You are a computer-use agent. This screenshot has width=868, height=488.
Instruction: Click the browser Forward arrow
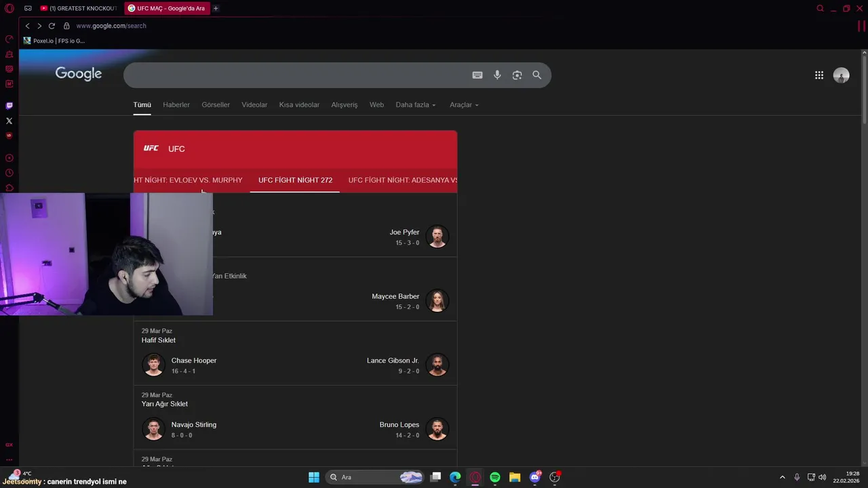point(39,26)
